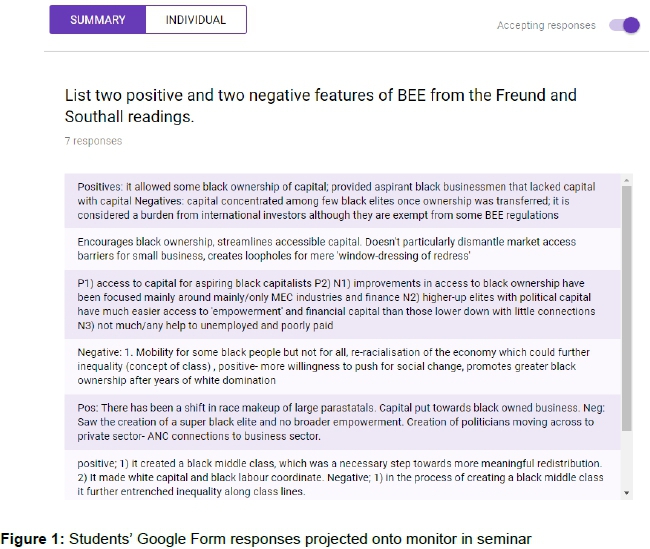Viewport: 650px width, 549px height.
Task: Switch to the SUMMARY tab
Action: click(97, 19)
